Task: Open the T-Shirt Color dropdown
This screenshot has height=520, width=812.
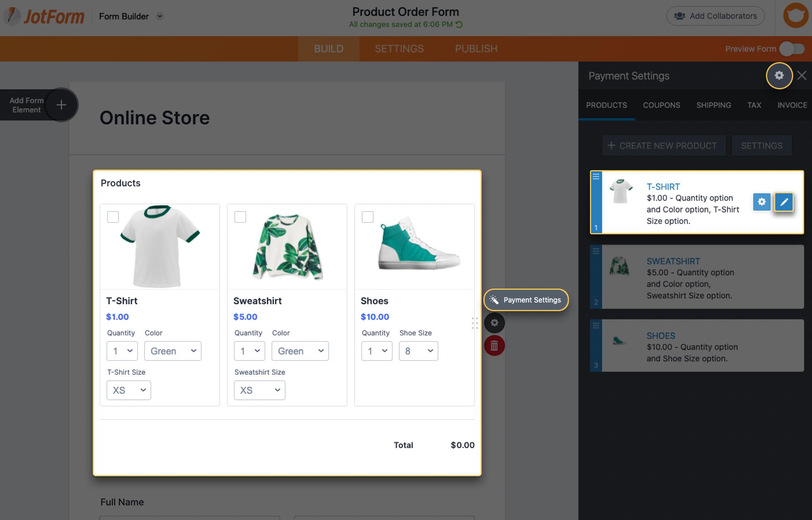Action: [x=173, y=351]
